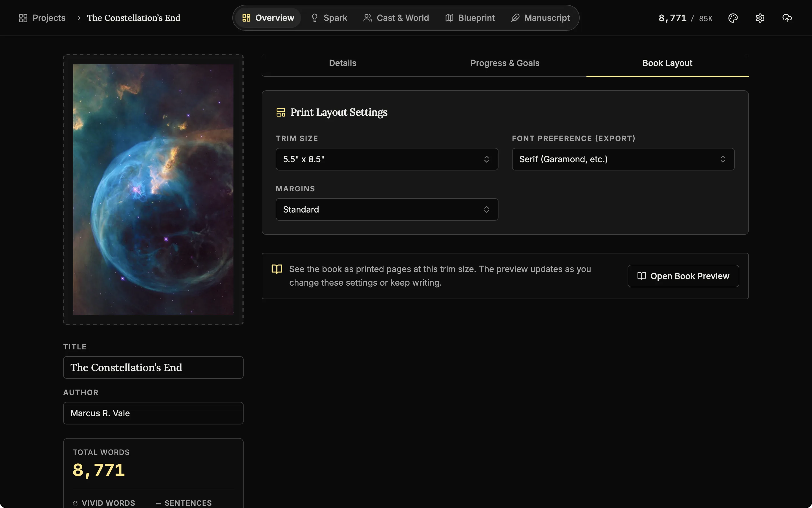
Task: Go to the Overview section
Action: click(x=268, y=18)
